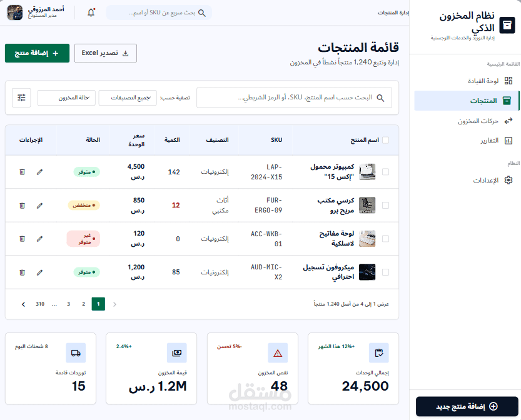
Task: Toggle the select-all header checkbox
Action: (385, 140)
